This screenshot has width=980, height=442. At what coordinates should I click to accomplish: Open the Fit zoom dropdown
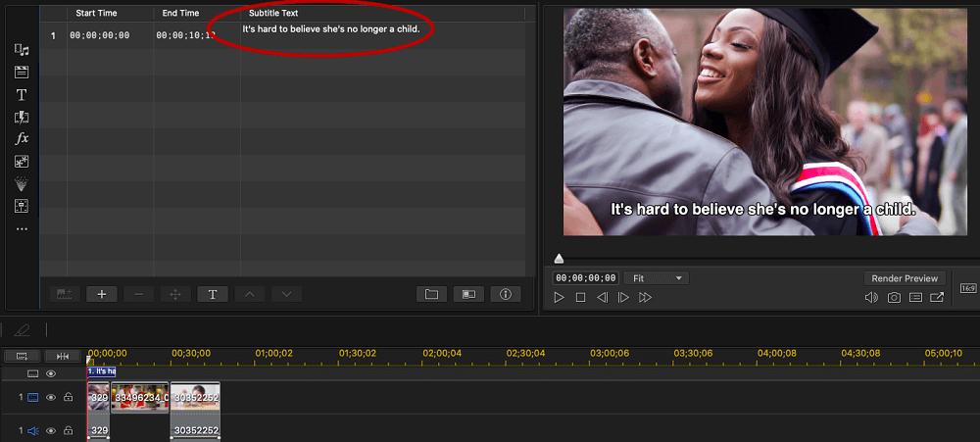[657, 278]
